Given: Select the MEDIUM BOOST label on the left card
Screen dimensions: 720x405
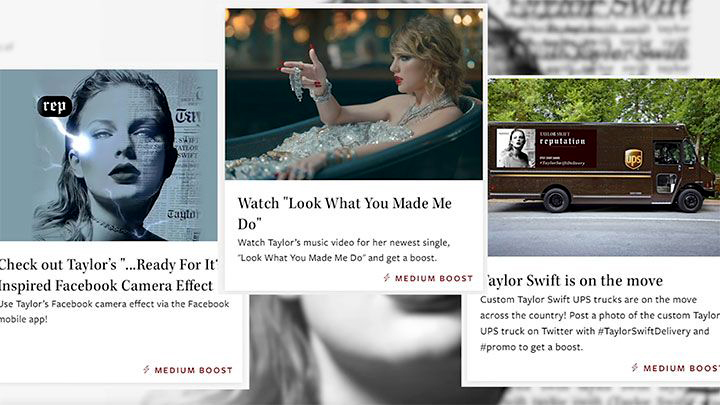Looking at the screenshot, I should click(x=193, y=370).
